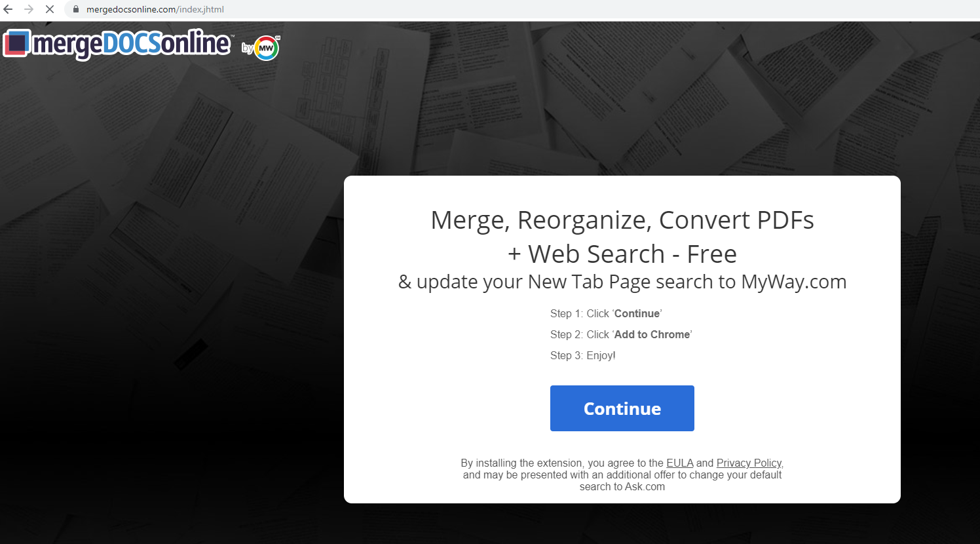Click the mergeDOCSonline wordmark text
The height and width of the screenshot is (544, 980).
pyautogui.click(x=131, y=44)
